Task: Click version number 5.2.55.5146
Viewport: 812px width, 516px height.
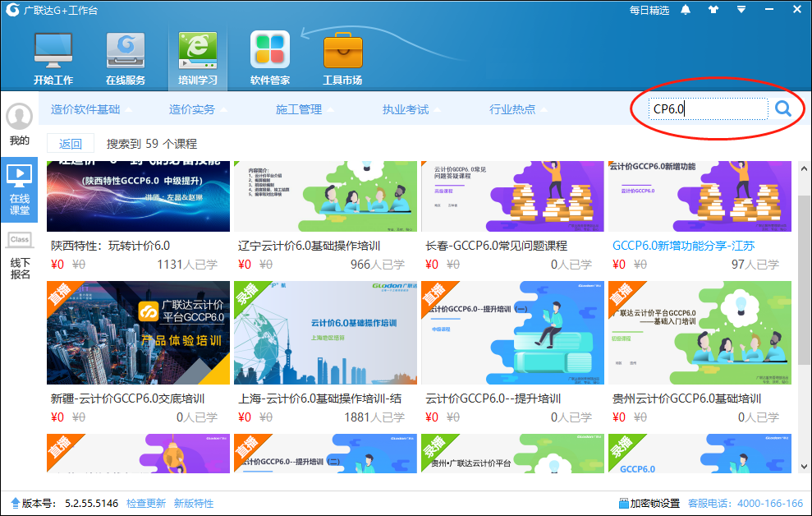Action: click(x=92, y=503)
